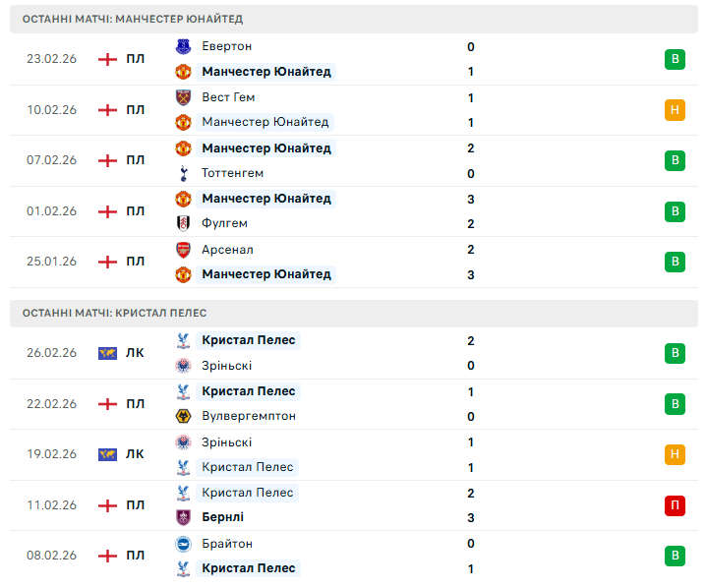Click the 25.01.26 match date
This screenshot has height=588, width=706.
click(x=51, y=262)
